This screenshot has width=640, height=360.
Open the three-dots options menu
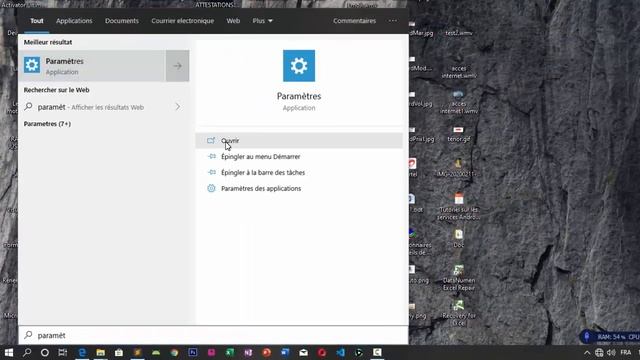pyautogui.click(x=393, y=21)
